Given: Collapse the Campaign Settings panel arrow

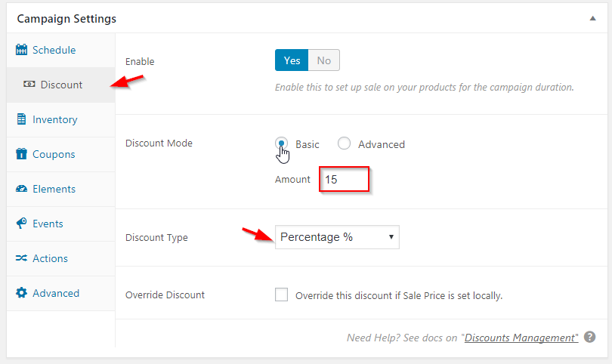Looking at the screenshot, I should 592,18.
